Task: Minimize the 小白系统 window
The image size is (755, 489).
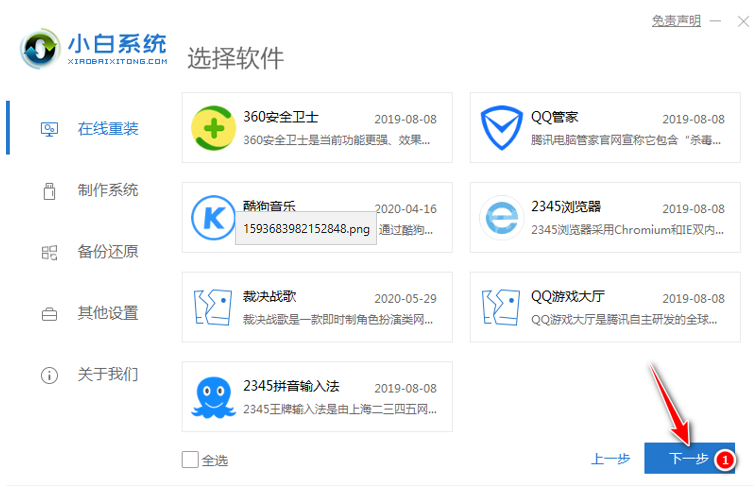Action: (x=716, y=21)
